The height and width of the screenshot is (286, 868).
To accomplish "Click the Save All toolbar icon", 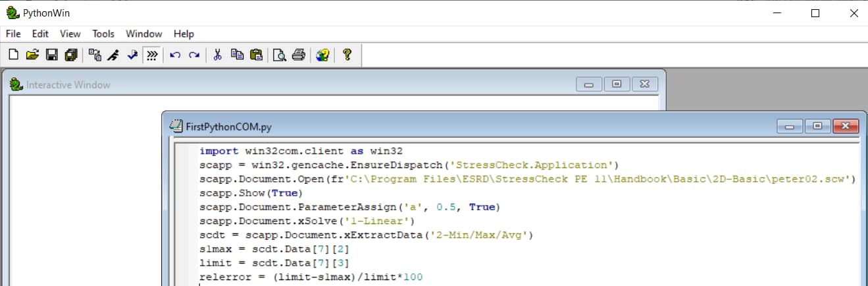I will pyautogui.click(x=70, y=55).
